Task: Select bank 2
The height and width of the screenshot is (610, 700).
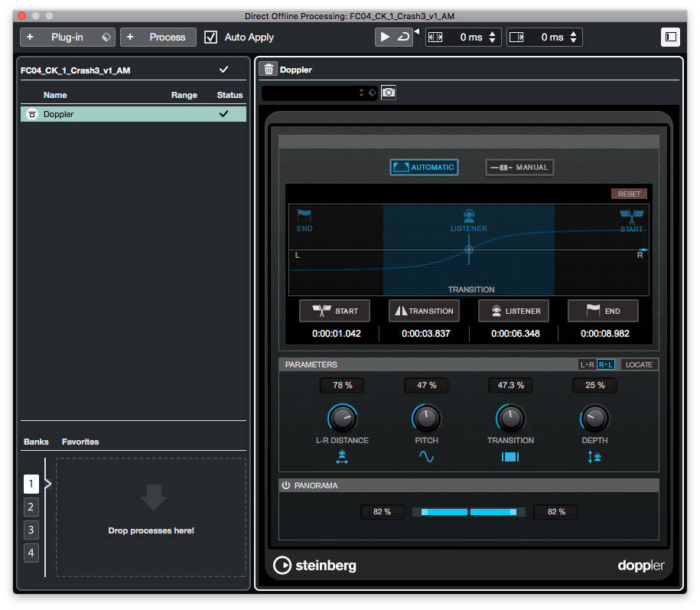Action: click(x=31, y=507)
